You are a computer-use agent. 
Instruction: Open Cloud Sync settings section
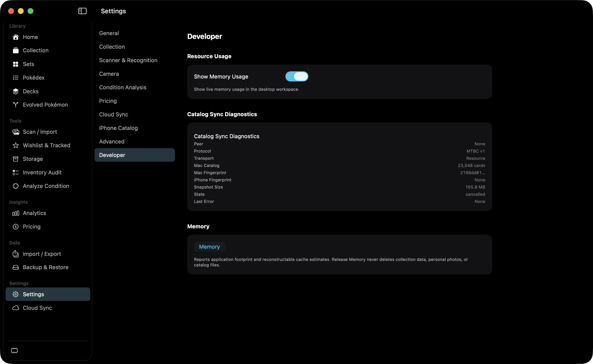[x=135, y=114]
